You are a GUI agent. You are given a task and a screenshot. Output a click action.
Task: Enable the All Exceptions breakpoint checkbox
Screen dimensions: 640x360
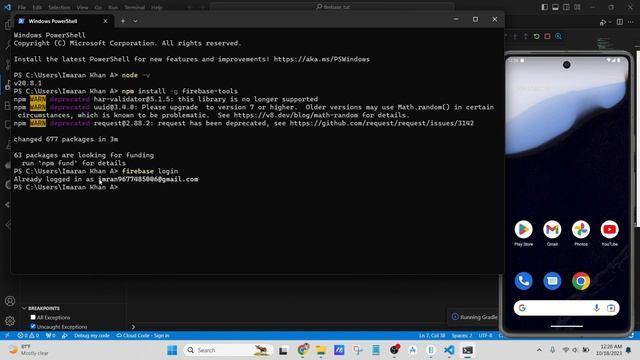33,317
